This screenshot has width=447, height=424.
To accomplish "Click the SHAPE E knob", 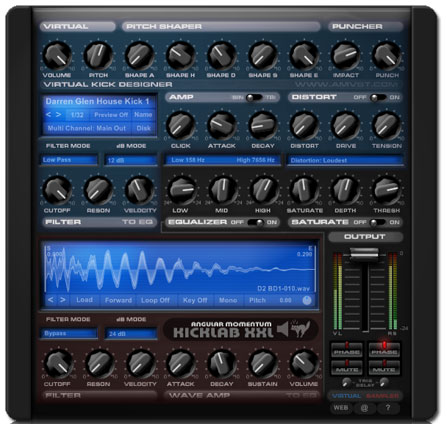I will 304,56.
